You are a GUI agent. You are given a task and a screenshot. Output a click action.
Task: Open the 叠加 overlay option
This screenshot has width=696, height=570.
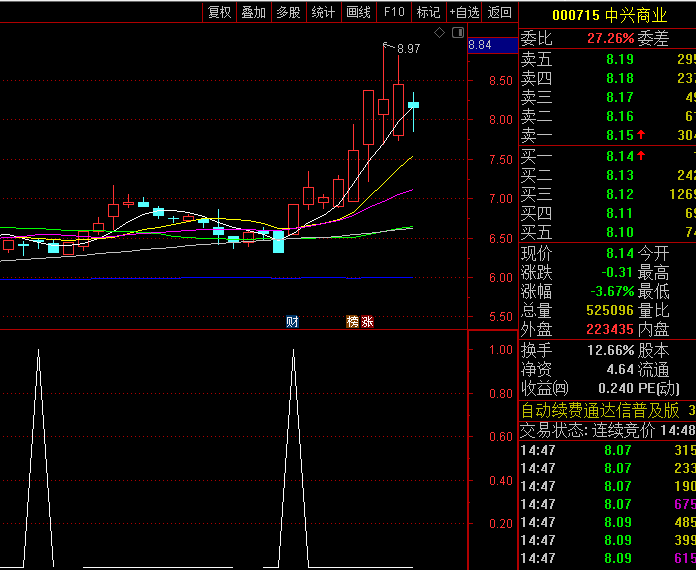(254, 12)
